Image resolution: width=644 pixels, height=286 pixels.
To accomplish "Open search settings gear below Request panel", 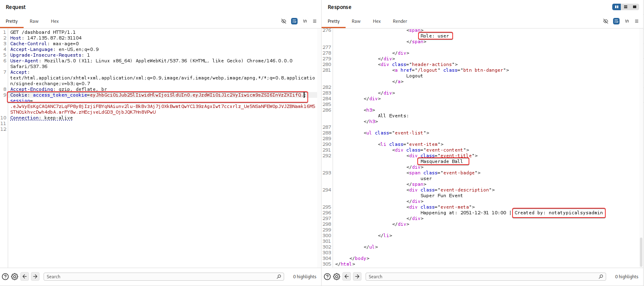I will (x=15, y=277).
